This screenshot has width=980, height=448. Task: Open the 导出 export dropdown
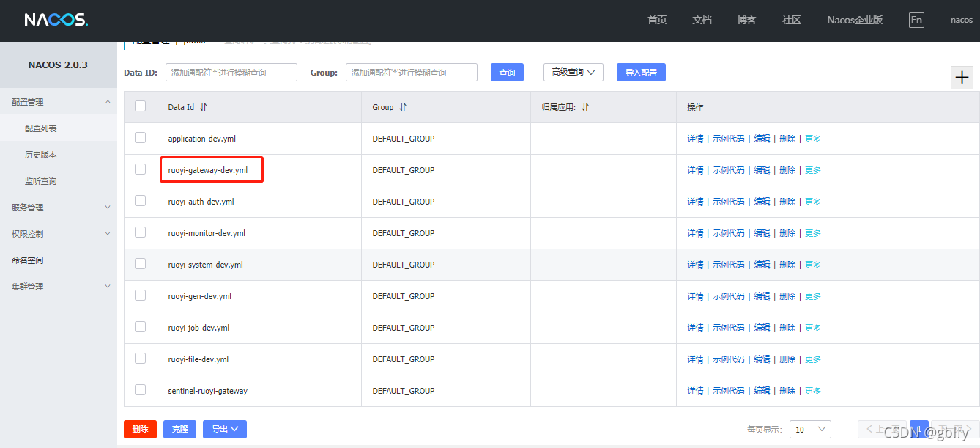coord(224,429)
